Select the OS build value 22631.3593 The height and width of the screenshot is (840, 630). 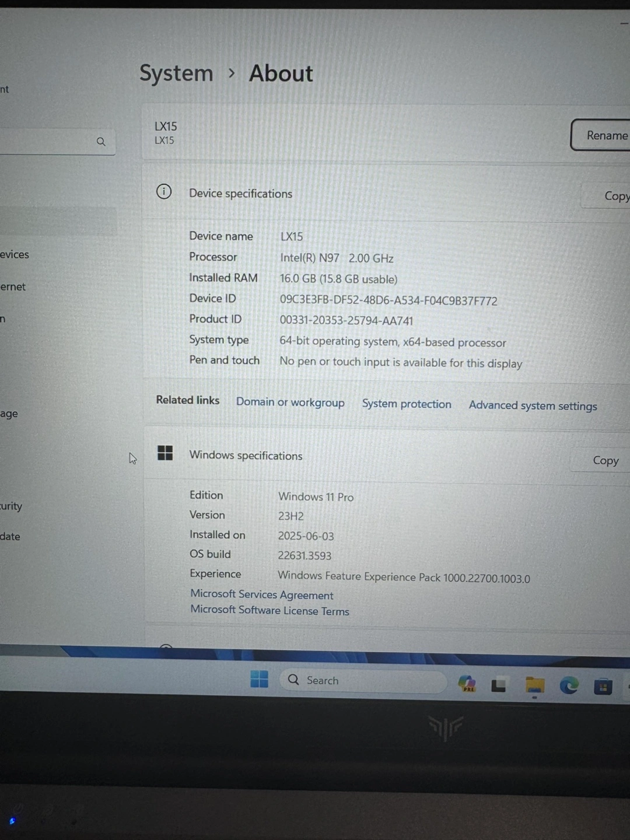(304, 556)
